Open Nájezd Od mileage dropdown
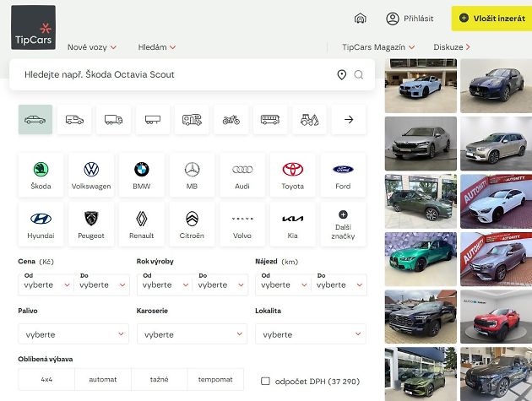This screenshot has height=401, width=532. [x=283, y=284]
